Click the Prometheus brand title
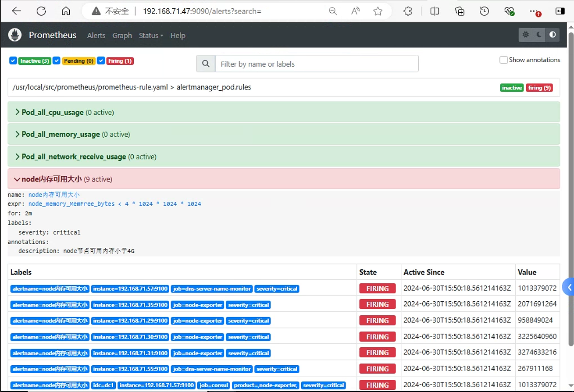The height and width of the screenshot is (392, 574). click(53, 35)
